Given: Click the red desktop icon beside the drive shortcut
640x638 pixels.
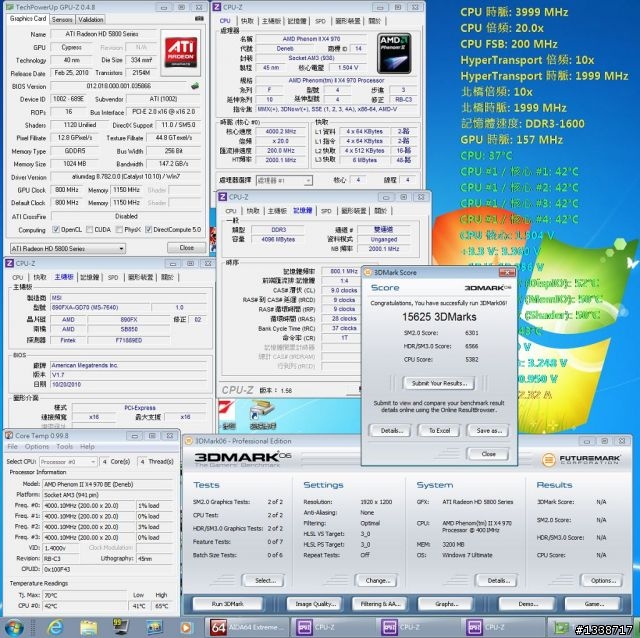Looking at the screenshot, I should click(x=227, y=415).
